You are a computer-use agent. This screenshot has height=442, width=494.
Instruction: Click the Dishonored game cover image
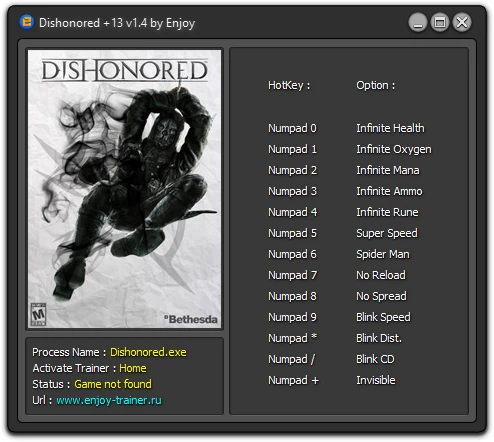point(124,189)
